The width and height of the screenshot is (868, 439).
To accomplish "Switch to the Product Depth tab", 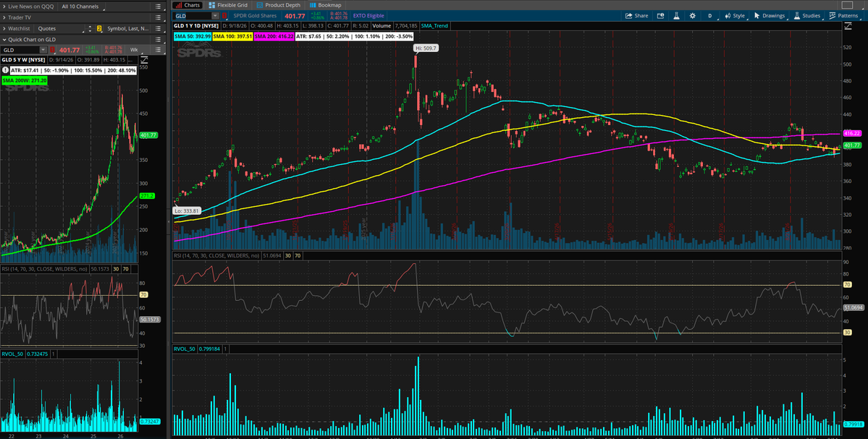I will [x=279, y=5].
